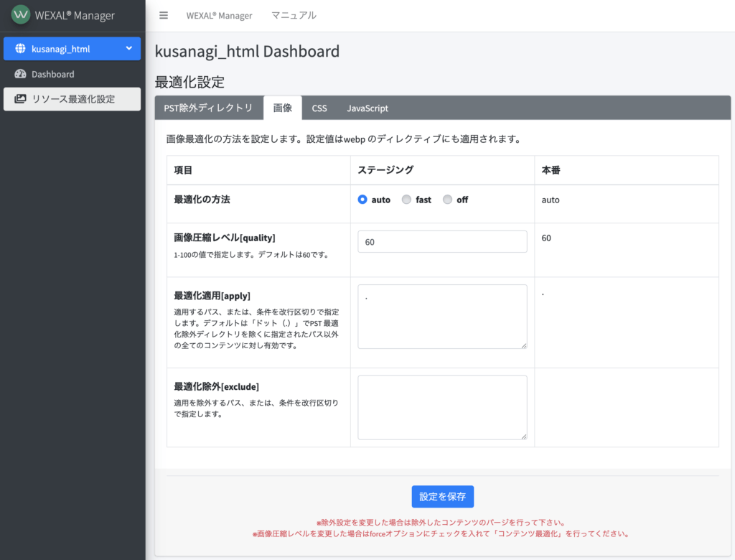Image resolution: width=735 pixels, height=560 pixels.
Task: Click the red note about 除外設定 purge
Action: [442, 523]
